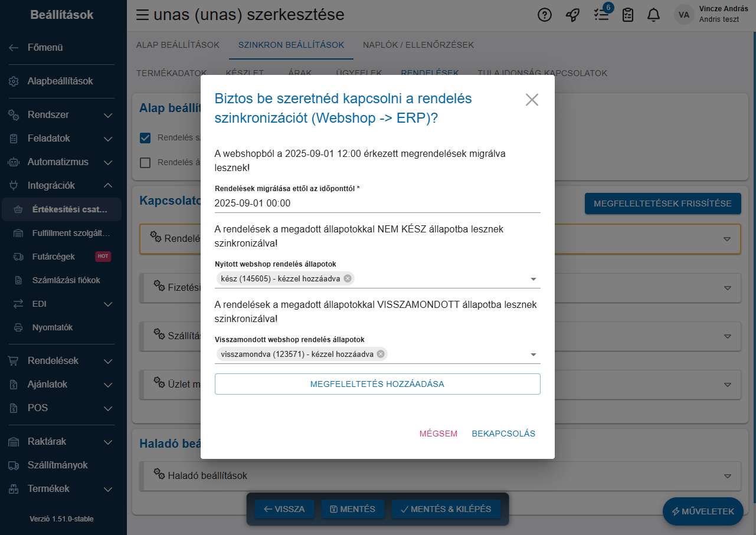Open task list with badge 6
Viewport: 756px width, 535px height.
coord(601,15)
